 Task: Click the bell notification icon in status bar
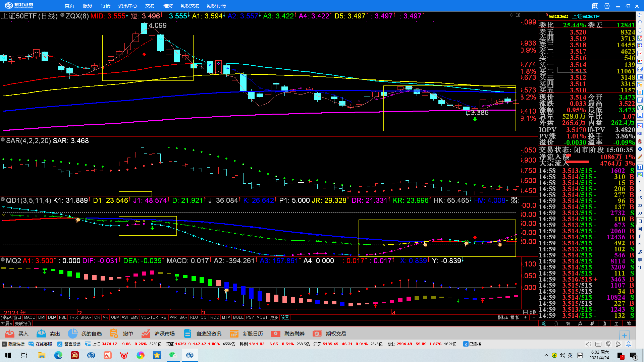[629, 344]
